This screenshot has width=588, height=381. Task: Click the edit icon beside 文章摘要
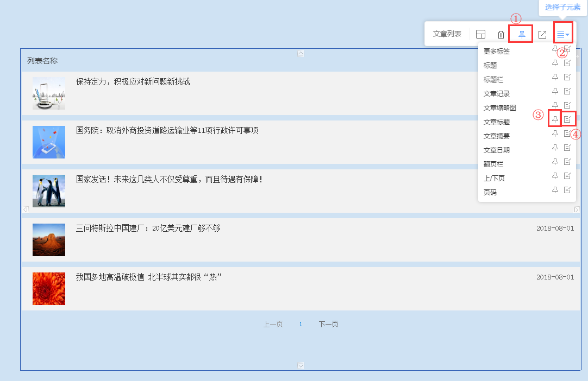coord(567,134)
